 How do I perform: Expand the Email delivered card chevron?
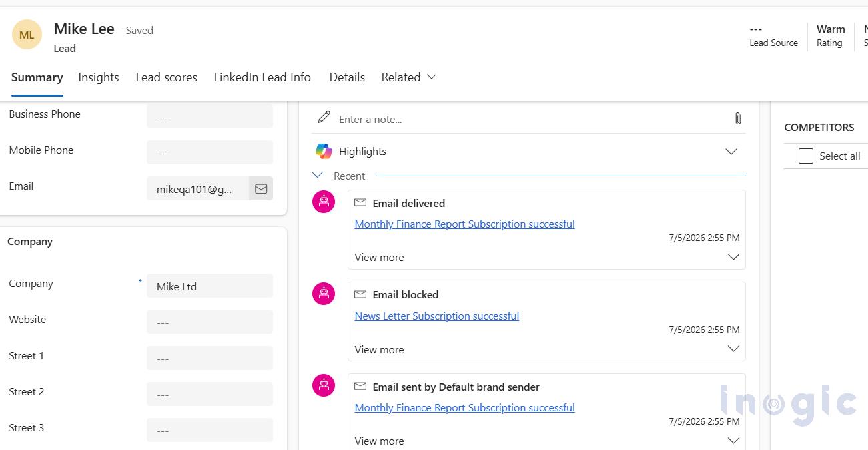[733, 257]
